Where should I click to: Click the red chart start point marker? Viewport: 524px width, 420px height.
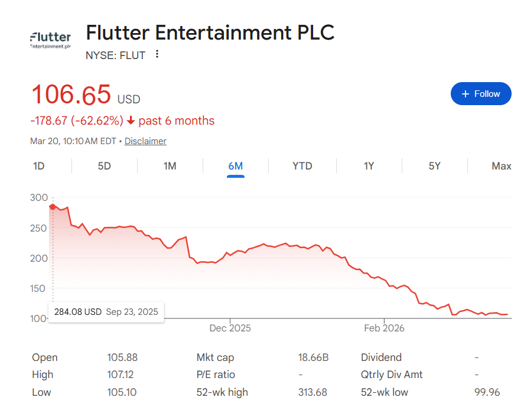coord(53,207)
